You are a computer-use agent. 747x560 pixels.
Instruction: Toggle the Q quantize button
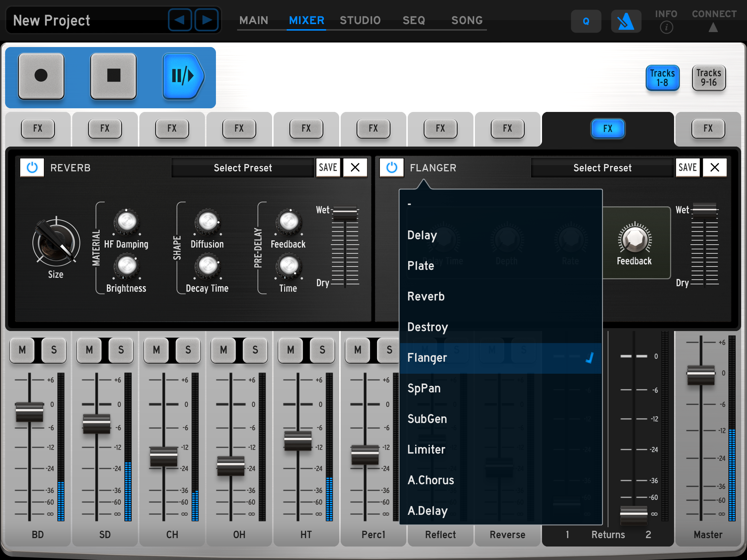[x=586, y=21]
